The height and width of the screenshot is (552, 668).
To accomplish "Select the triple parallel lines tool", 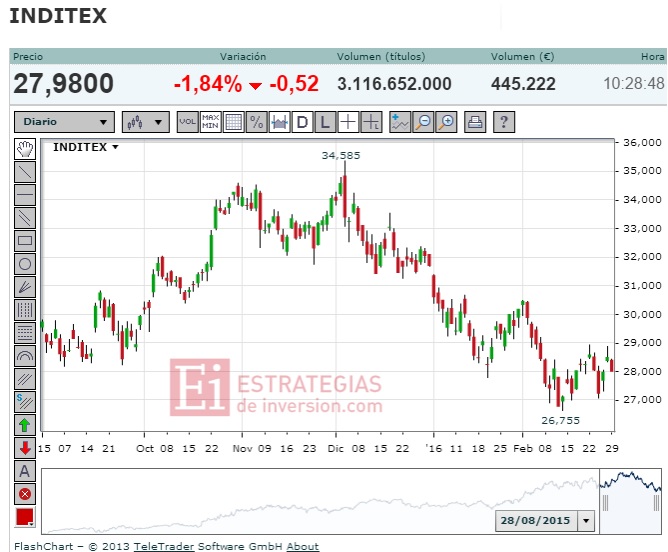I will (25, 379).
